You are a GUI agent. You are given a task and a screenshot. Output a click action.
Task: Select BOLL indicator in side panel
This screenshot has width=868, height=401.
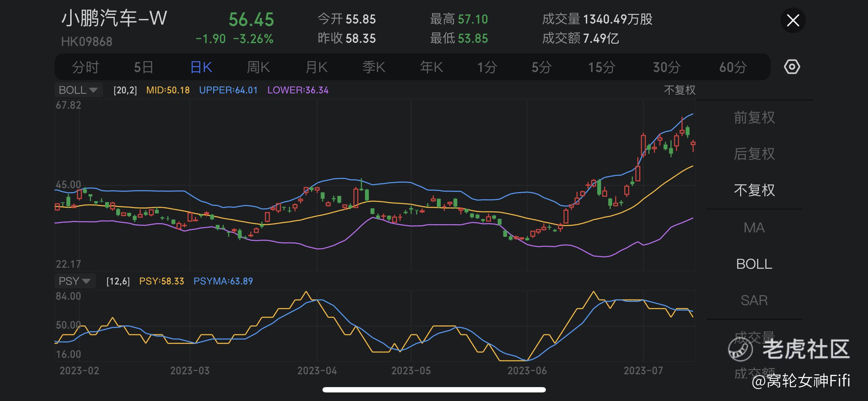pyautogui.click(x=754, y=264)
